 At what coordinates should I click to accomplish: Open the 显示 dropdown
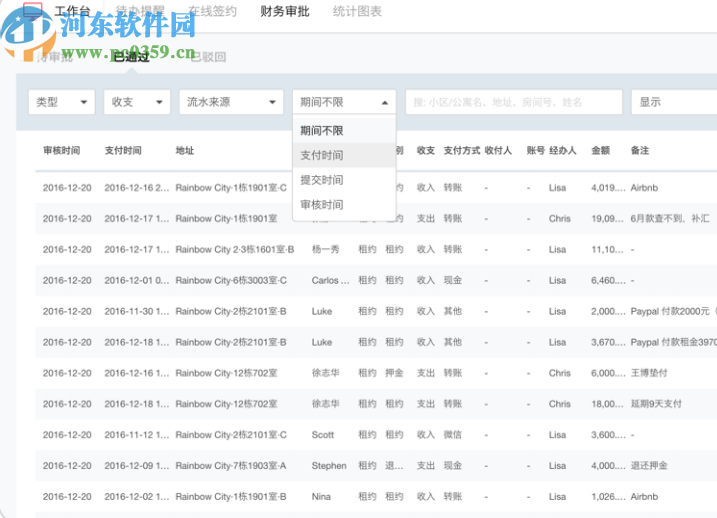coord(672,102)
